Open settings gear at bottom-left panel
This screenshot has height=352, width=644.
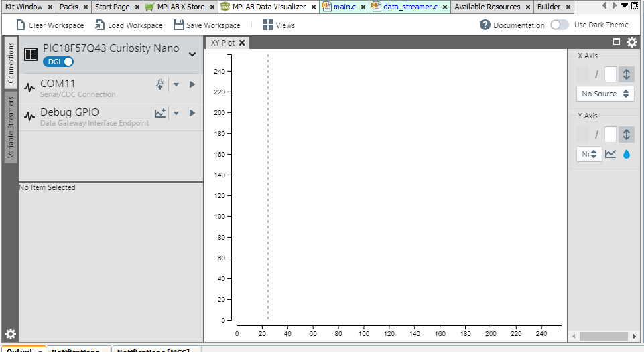pos(11,334)
